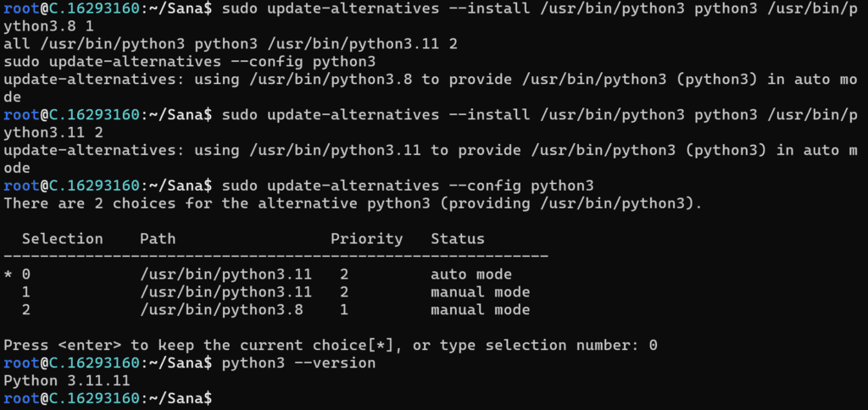The width and height of the screenshot is (868, 410).
Task: Click the final empty prompt line
Action: 108,398
